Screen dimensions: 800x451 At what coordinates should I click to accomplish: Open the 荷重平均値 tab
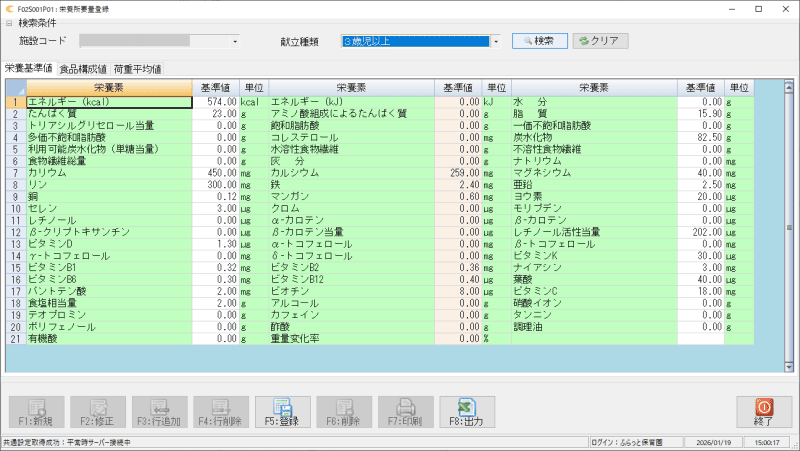click(137, 69)
